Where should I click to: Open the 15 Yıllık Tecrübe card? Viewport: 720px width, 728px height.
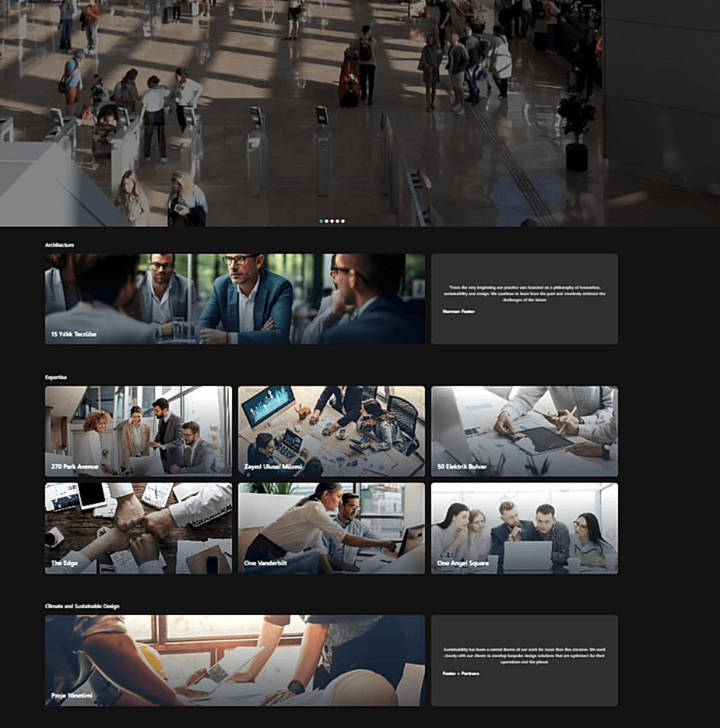coord(234,298)
